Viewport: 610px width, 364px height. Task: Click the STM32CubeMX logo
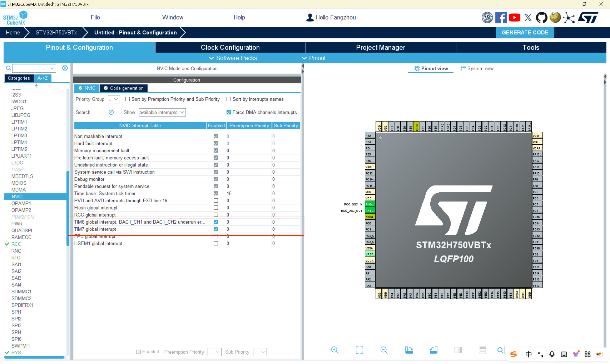tap(15, 18)
